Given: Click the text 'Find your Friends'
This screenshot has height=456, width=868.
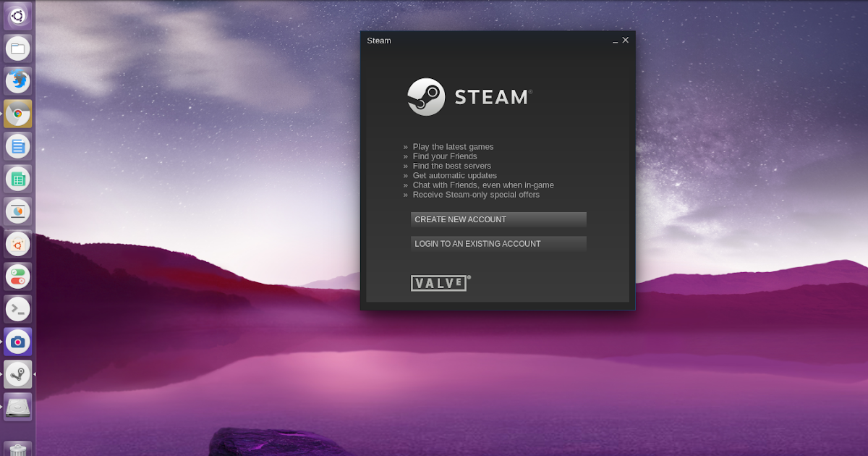Looking at the screenshot, I should click(445, 156).
